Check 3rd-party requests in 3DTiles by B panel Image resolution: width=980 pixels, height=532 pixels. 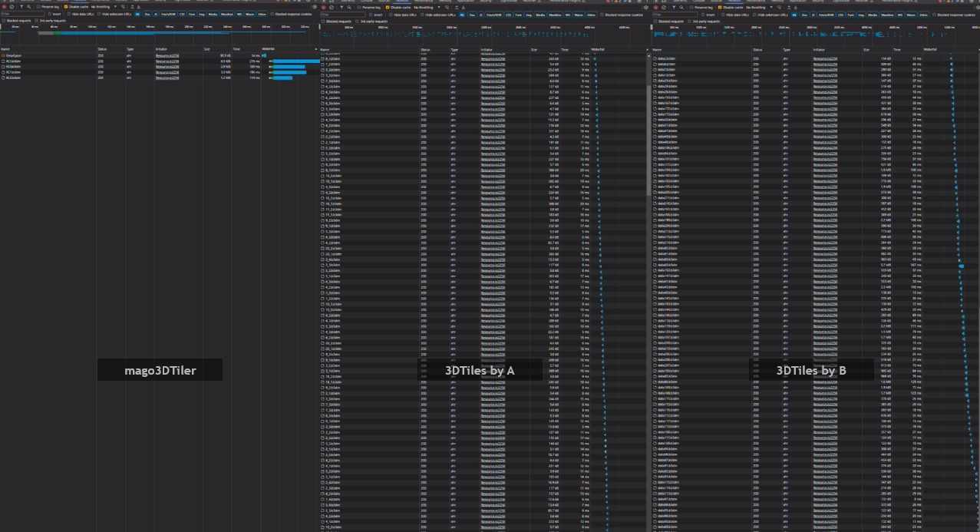tap(690, 21)
